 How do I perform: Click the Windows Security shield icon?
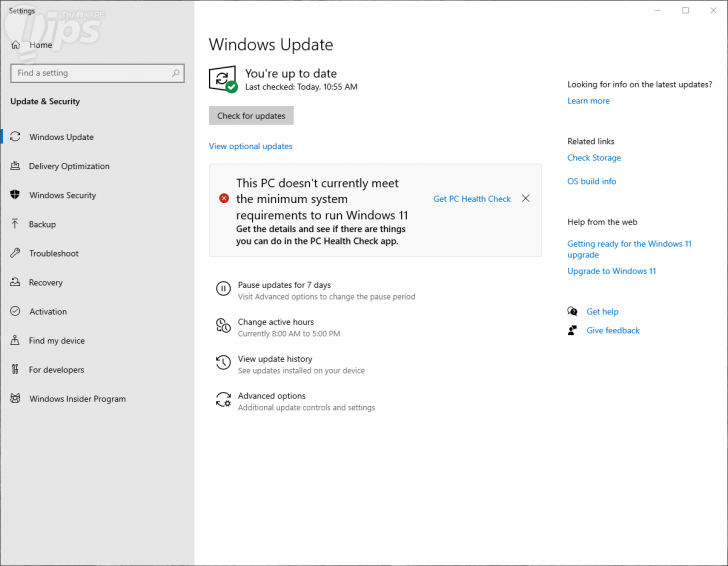point(15,195)
